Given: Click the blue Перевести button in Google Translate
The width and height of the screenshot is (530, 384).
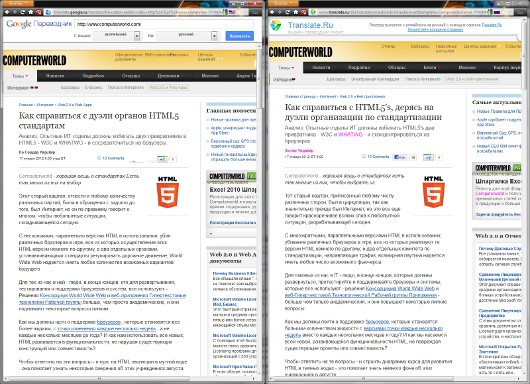Looking at the screenshot, I should pos(240,36).
